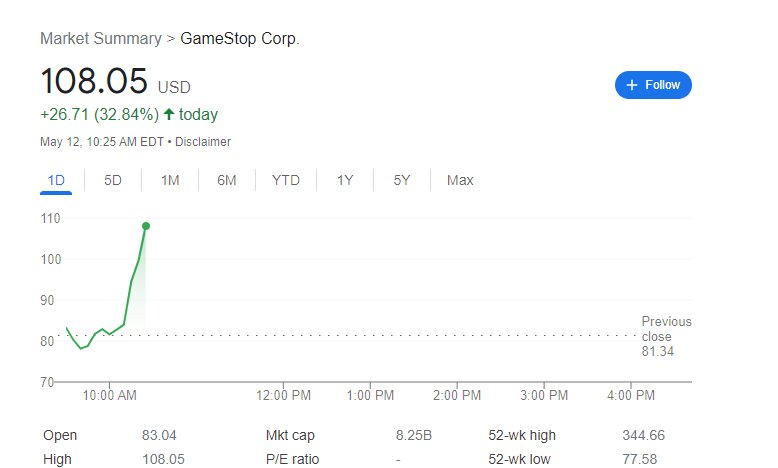Click the 4:00 PM marker on time axis
This screenshot has height=468, width=778.
click(631, 396)
